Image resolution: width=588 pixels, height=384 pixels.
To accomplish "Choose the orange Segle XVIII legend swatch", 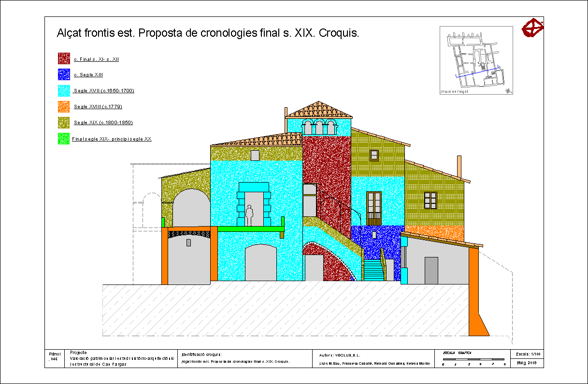I will point(64,107).
